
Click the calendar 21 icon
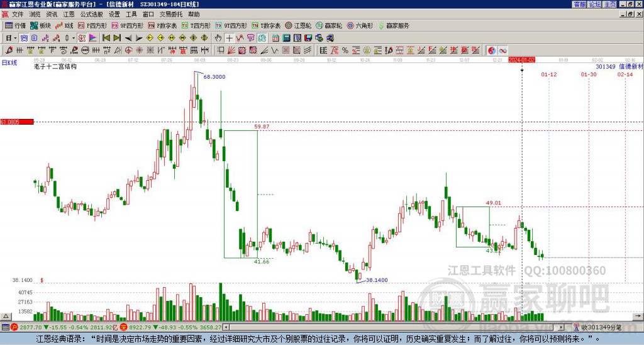(275, 38)
